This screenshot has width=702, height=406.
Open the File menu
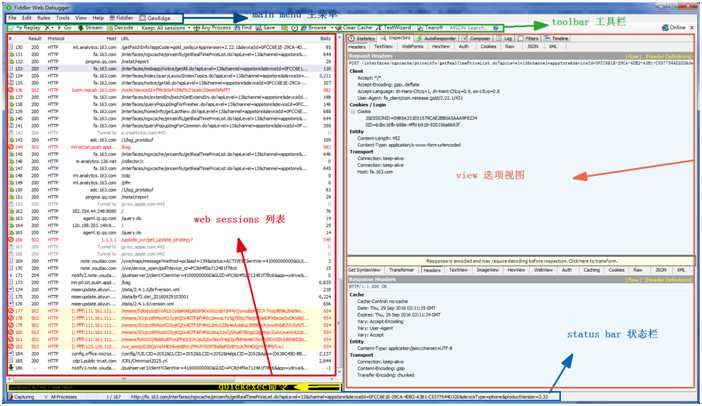pos(12,18)
